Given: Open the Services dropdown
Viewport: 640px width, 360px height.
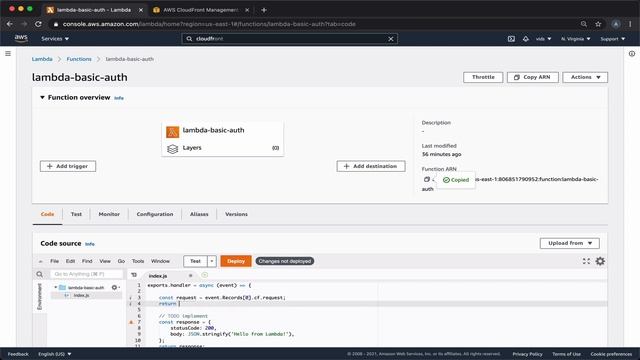Looking at the screenshot, I should (x=55, y=39).
